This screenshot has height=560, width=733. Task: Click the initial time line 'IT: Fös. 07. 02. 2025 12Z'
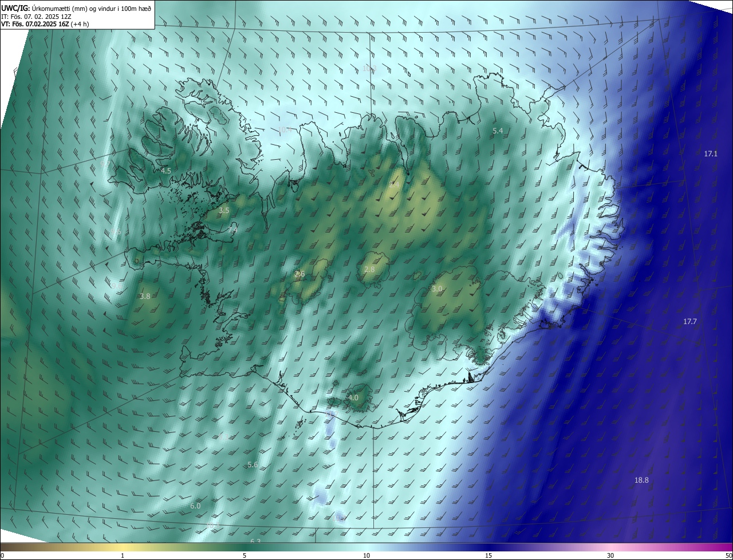36,17
